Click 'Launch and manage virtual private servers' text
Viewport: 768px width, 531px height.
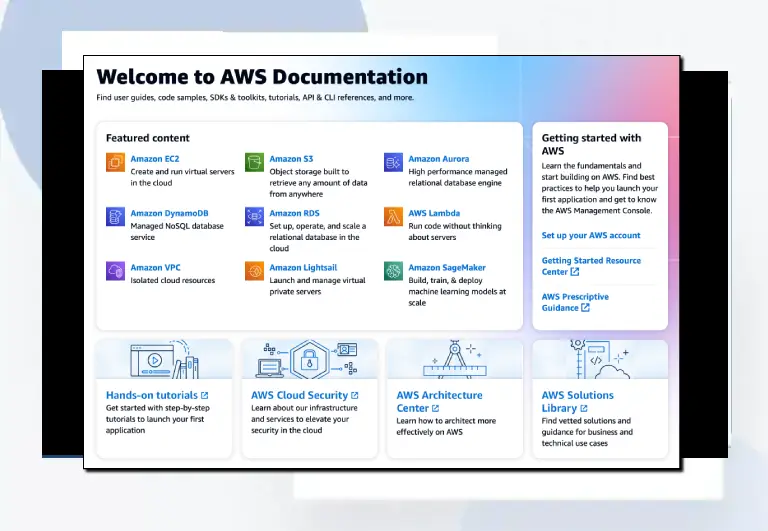tap(317, 286)
